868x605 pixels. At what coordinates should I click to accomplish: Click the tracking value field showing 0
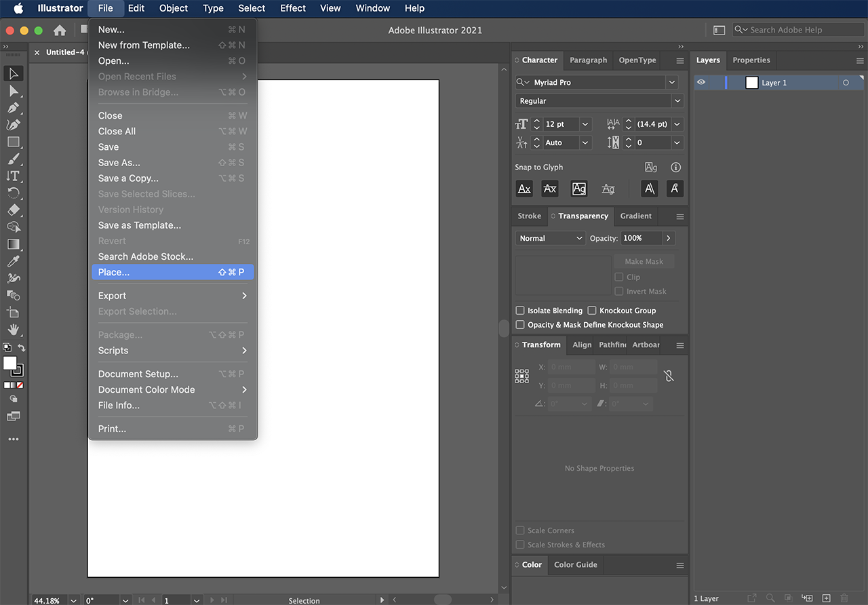coord(652,142)
